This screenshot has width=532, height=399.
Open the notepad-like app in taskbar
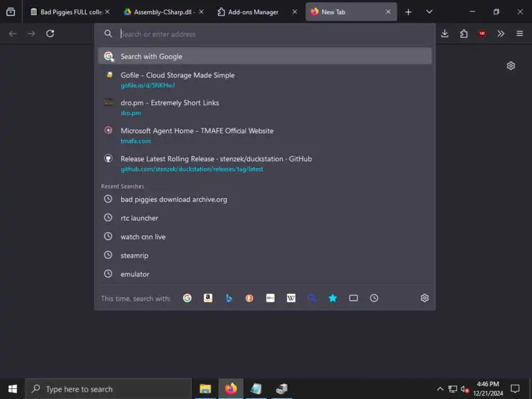coord(256,389)
